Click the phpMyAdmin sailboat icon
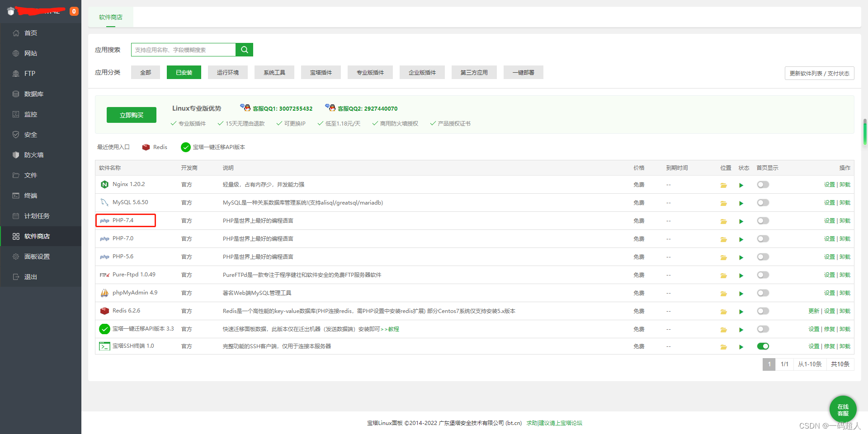868x434 pixels. click(x=104, y=293)
